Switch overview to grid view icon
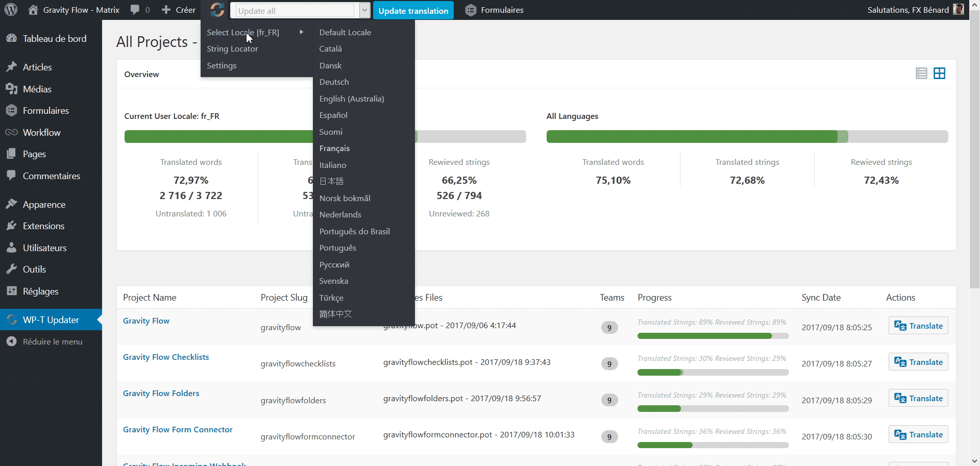The width and height of the screenshot is (980, 466). tap(939, 73)
